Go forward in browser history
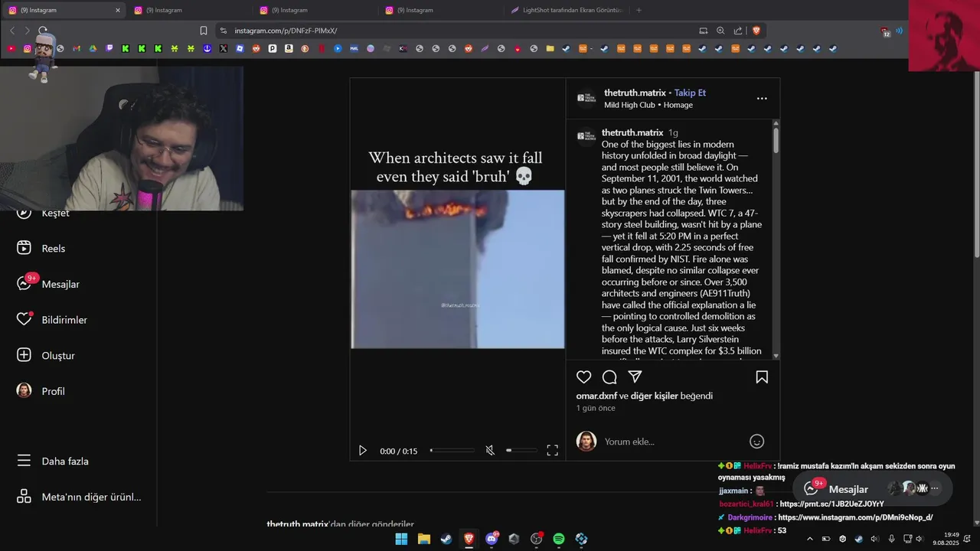This screenshot has width=980, height=551. coord(27,31)
